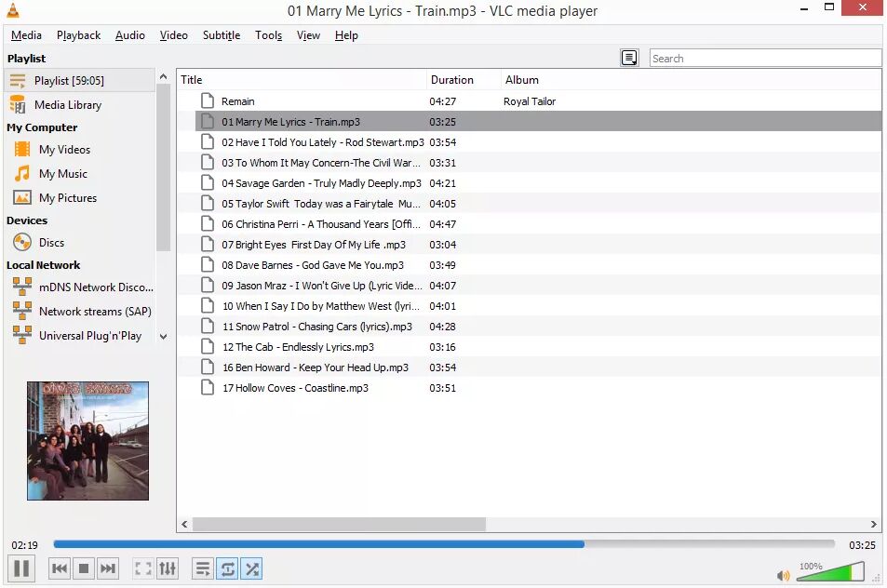Skip to previous track button
Screen dimensions: 887x588
[x=60, y=568]
